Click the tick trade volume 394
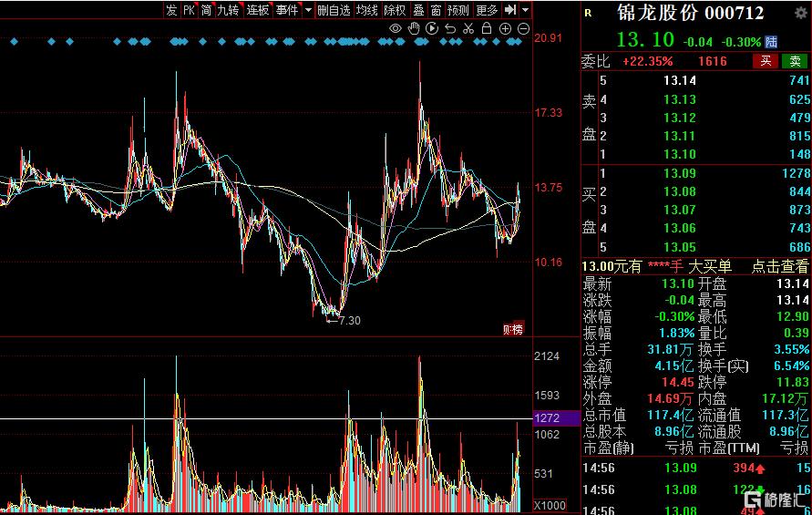This screenshot has width=812, height=515. coord(744,468)
